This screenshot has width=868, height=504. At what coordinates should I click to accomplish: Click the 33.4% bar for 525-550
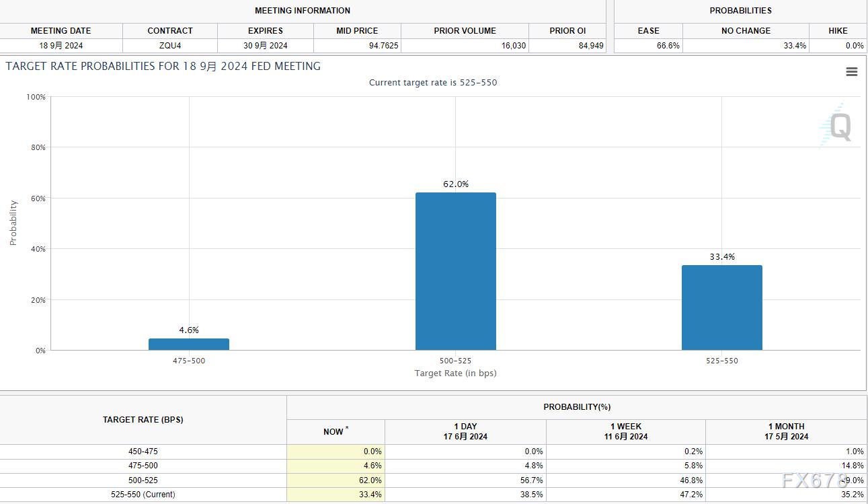tap(721, 308)
